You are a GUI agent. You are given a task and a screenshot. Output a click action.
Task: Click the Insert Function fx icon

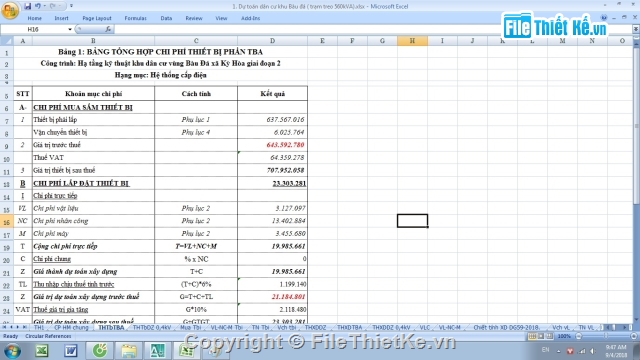pyautogui.click(x=108, y=29)
